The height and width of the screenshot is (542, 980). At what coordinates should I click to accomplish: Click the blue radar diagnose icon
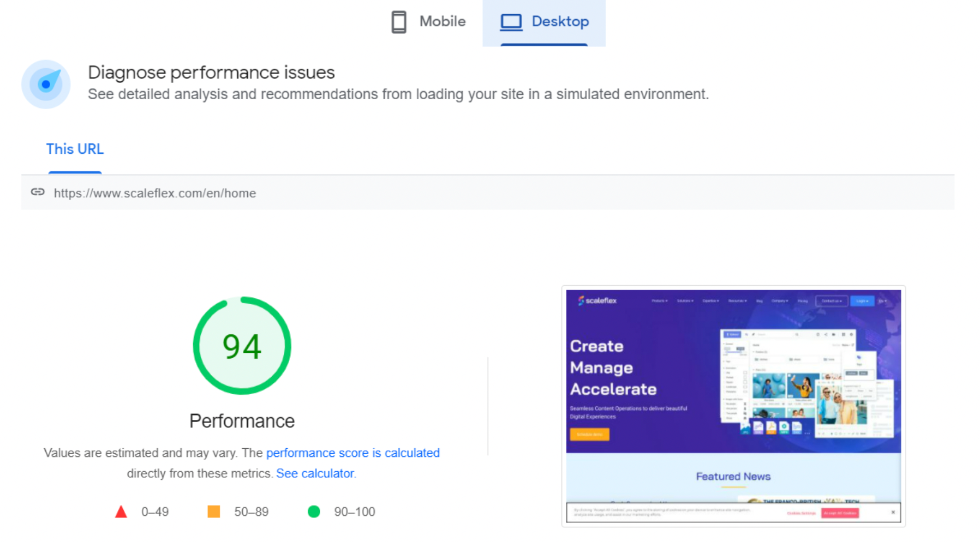[x=46, y=84]
